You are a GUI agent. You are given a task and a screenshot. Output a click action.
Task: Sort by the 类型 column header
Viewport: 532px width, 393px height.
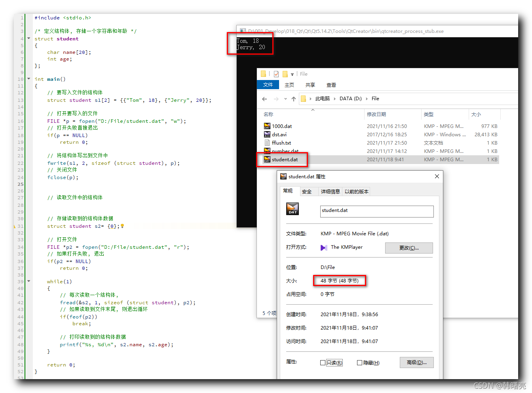[429, 114]
